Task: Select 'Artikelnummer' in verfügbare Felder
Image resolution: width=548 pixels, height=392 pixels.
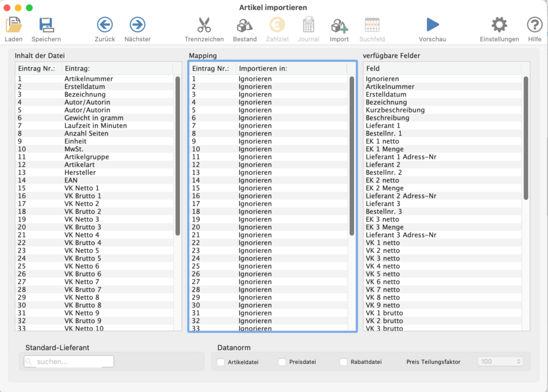Action: [x=390, y=87]
